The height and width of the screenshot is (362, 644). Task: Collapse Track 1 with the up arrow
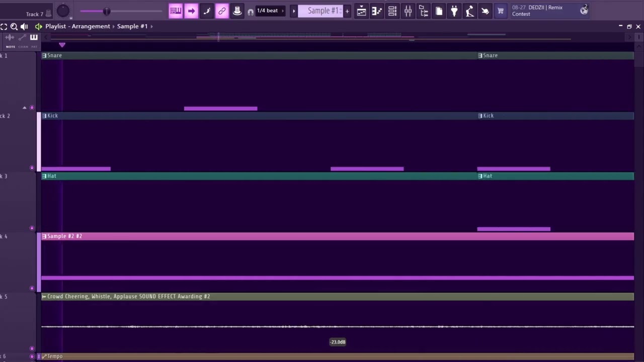click(x=24, y=108)
